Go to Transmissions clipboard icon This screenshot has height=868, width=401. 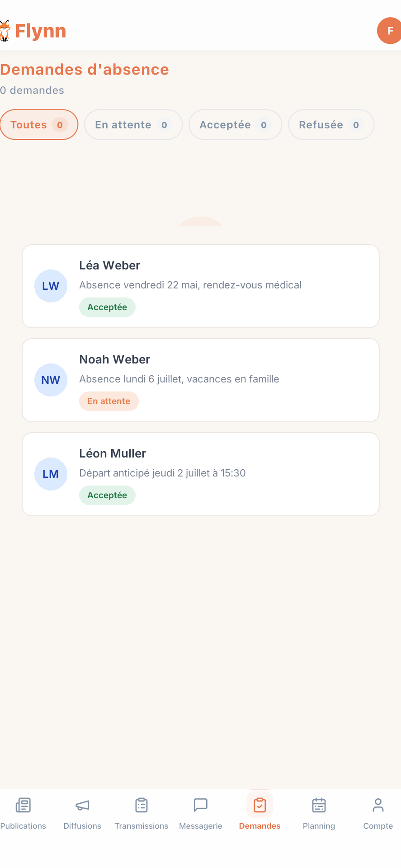[x=142, y=805]
